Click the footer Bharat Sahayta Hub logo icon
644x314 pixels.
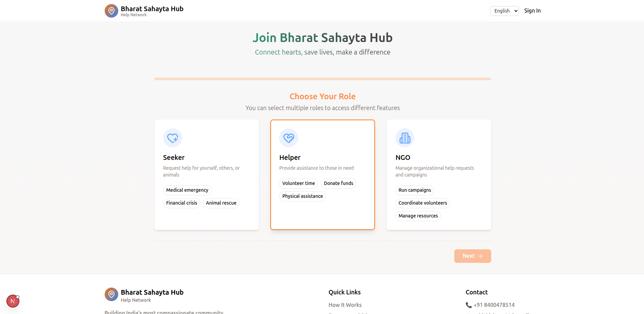click(111, 294)
